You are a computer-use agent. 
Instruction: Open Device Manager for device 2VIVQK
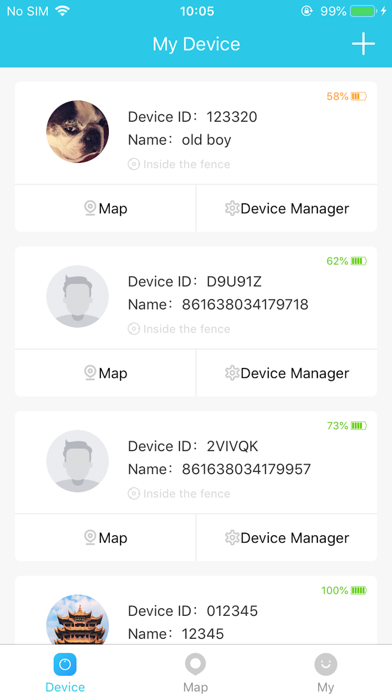coord(287,538)
